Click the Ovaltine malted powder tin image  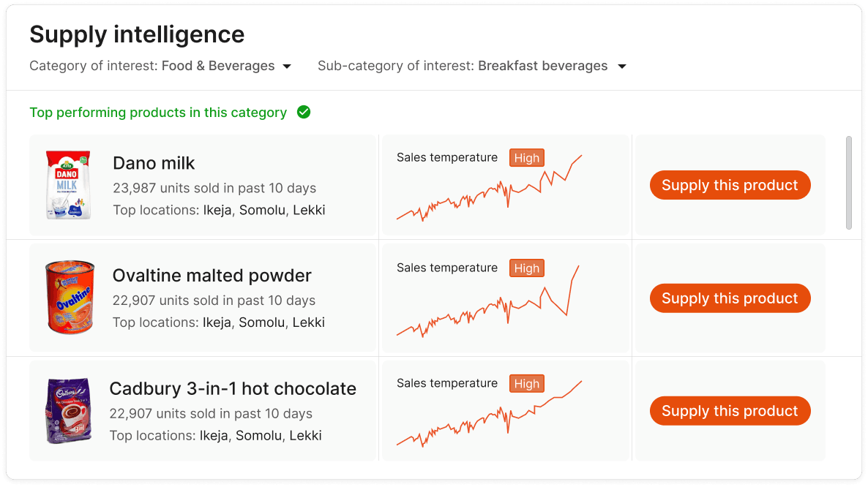pyautogui.click(x=70, y=298)
